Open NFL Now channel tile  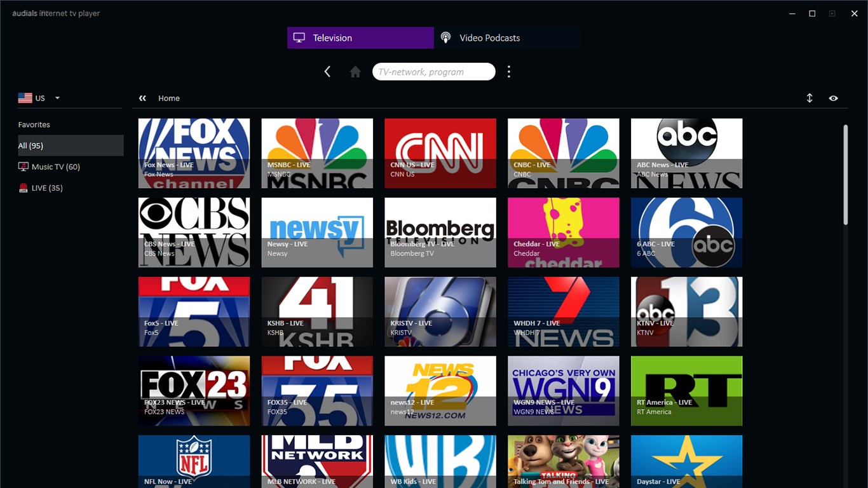click(194, 461)
